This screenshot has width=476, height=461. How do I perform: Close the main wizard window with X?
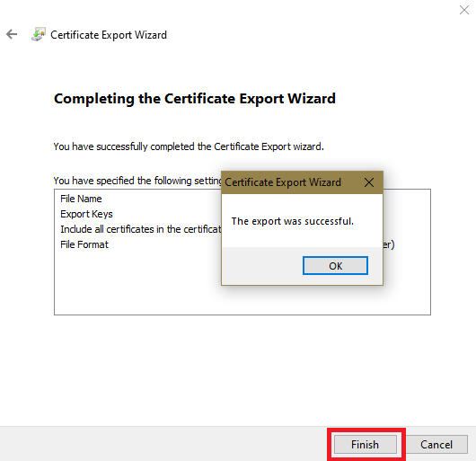pyautogui.click(x=464, y=10)
